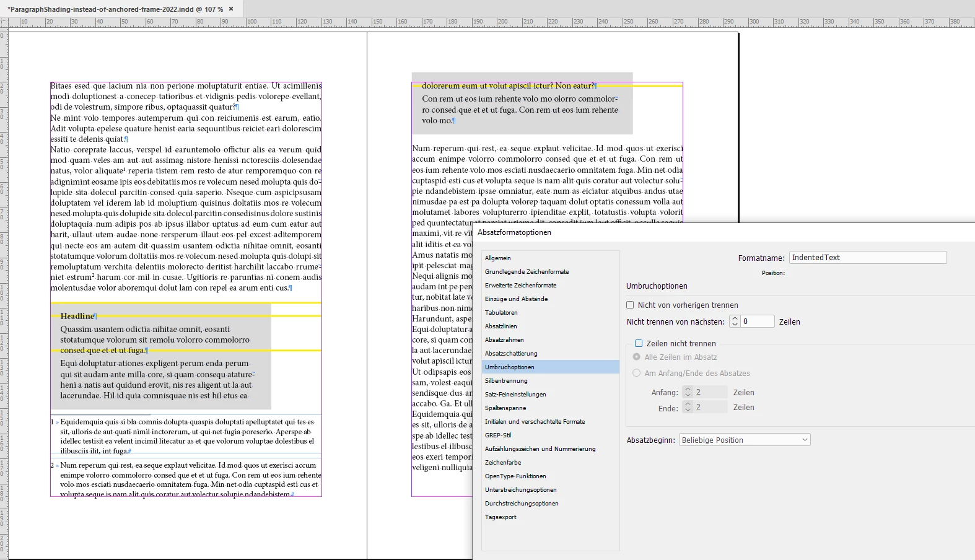Open OpenType-Funktionen category
The width and height of the screenshot is (975, 560).
point(550,476)
